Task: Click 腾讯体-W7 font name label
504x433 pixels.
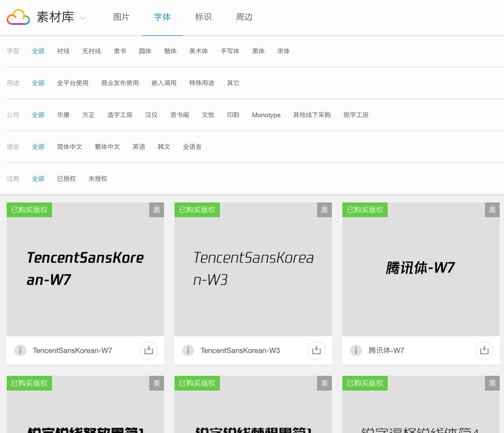Action: pyautogui.click(x=386, y=351)
